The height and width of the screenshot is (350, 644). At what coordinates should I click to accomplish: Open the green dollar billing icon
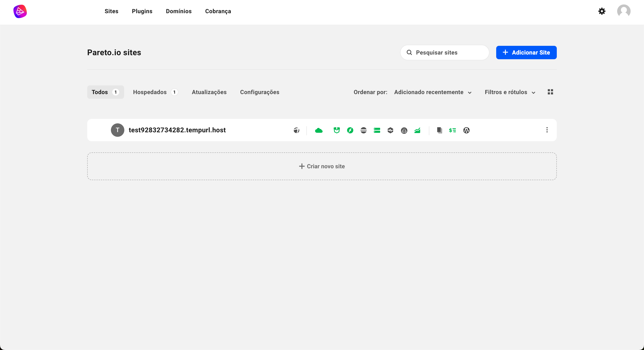(x=452, y=130)
